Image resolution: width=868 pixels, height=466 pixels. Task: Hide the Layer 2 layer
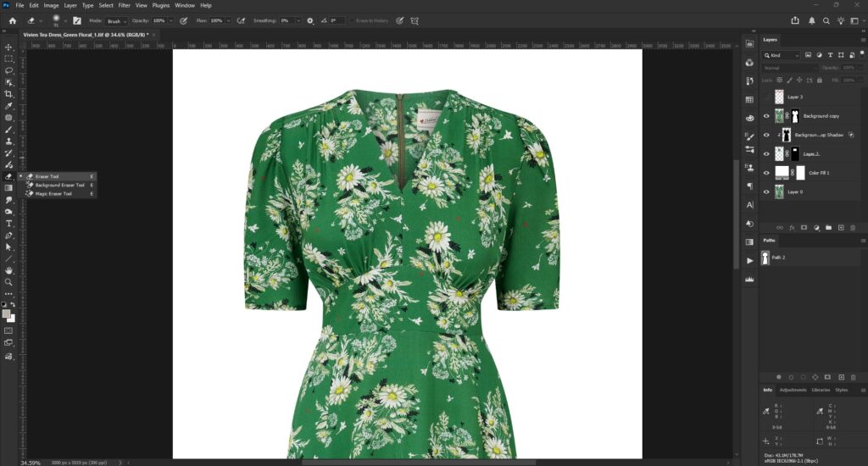(x=766, y=154)
